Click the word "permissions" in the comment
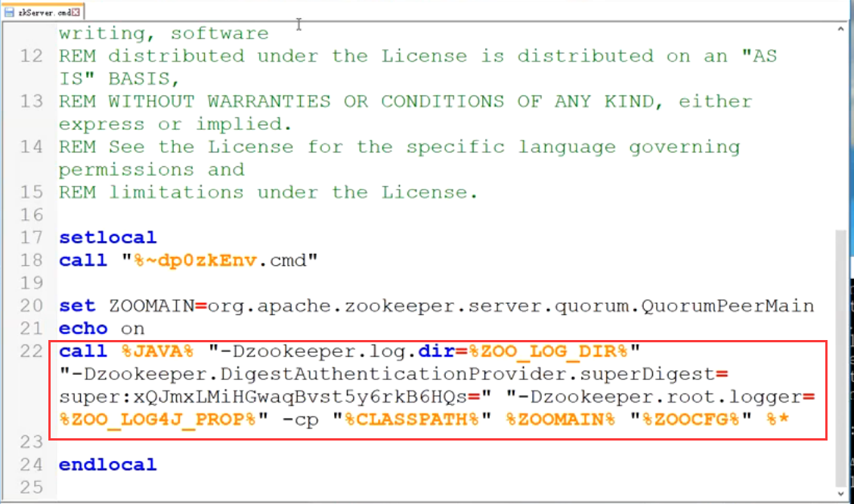The image size is (854, 504). point(126,170)
